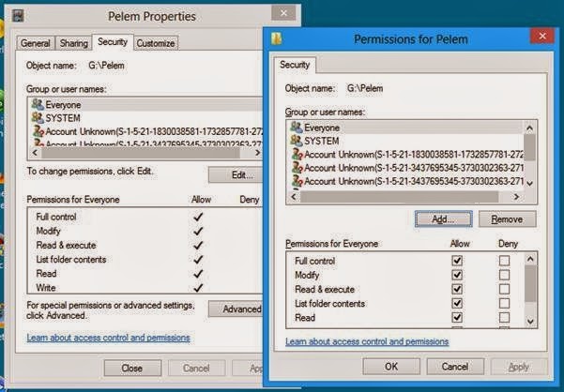Click Close button in Pelem Properties
This screenshot has height=392, width=564.
tap(132, 368)
